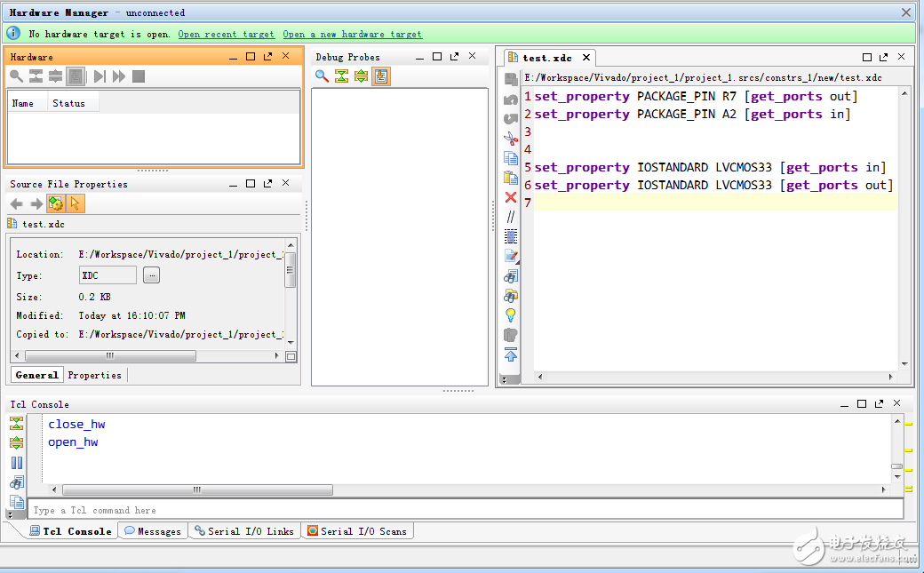Open the Serial I/O Links tab
Screen dimensions: 924x573
tap(244, 531)
